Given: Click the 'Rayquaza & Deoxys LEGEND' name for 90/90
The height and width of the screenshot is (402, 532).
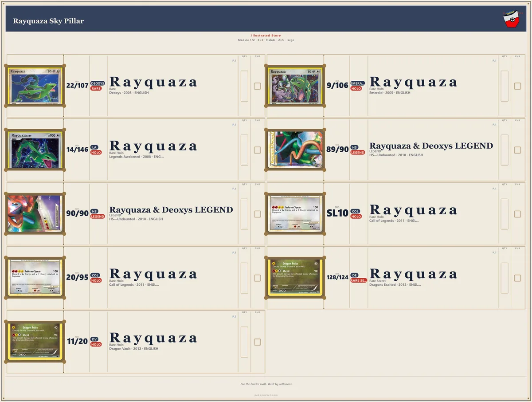Looking at the screenshot, I should [171, 209].
